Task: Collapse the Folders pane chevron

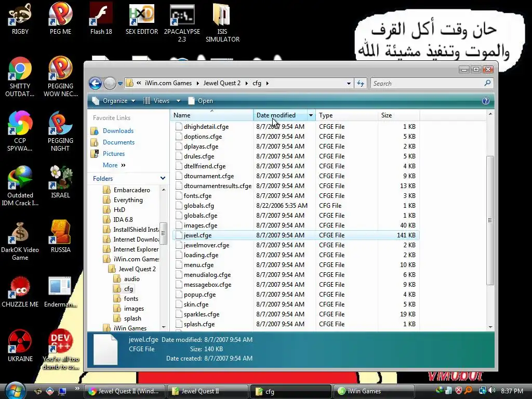Action: 163,178
